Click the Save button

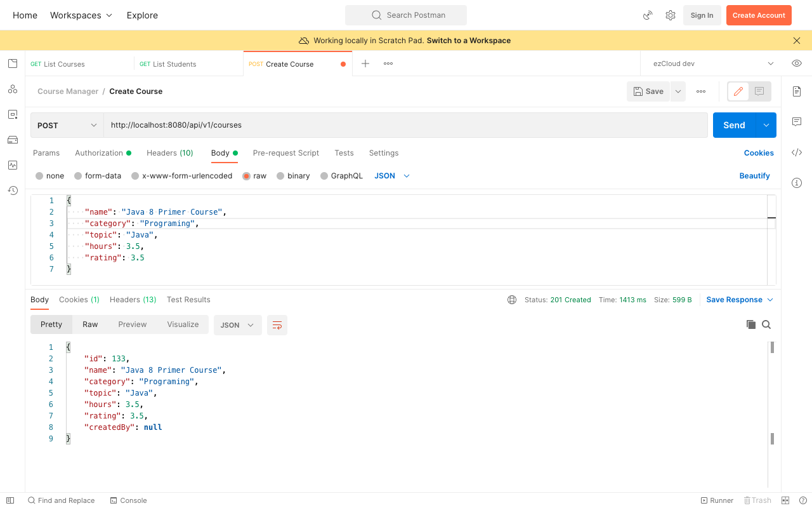[648, 91]
